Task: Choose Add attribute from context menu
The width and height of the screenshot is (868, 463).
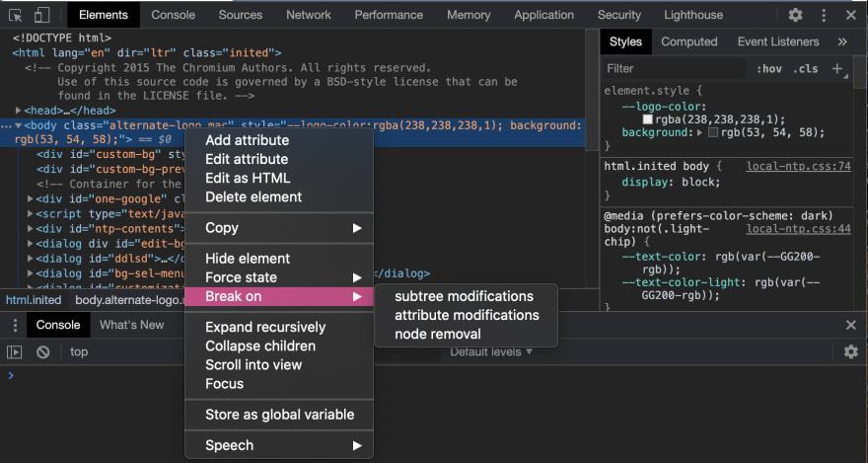Action: click(279, 140)
